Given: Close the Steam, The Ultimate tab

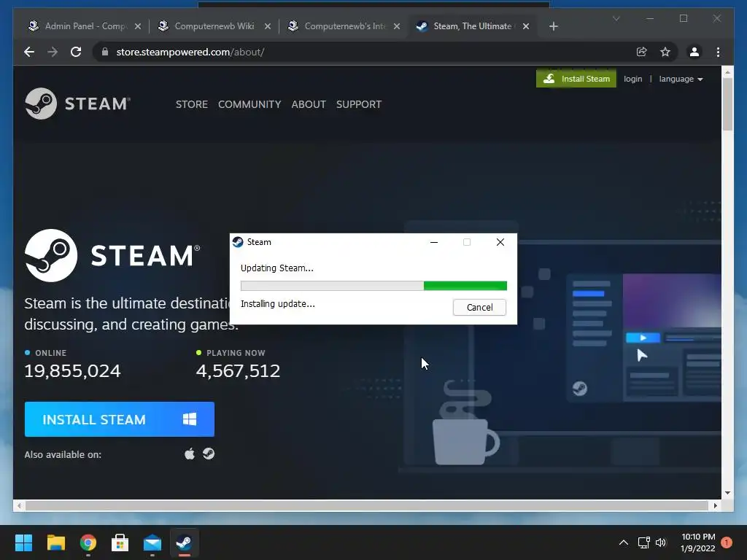Looking at the screenshot, I should coord(526,26).
